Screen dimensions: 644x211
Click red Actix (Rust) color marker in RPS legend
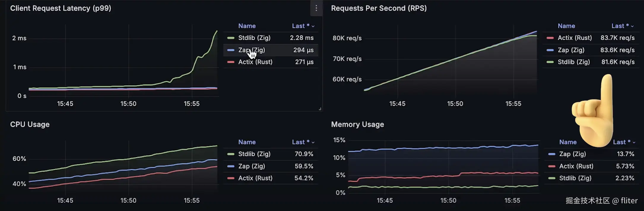(x=550, y=38)
